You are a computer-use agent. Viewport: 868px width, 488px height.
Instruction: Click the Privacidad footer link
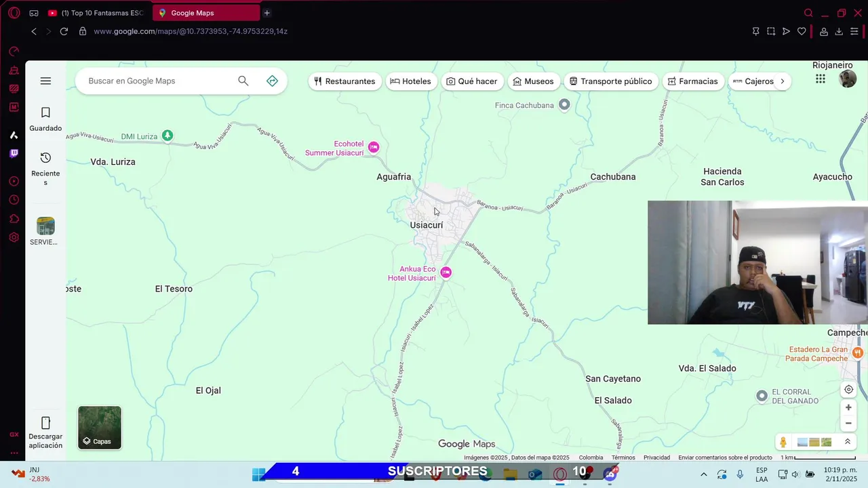click(x=656, y=457)
